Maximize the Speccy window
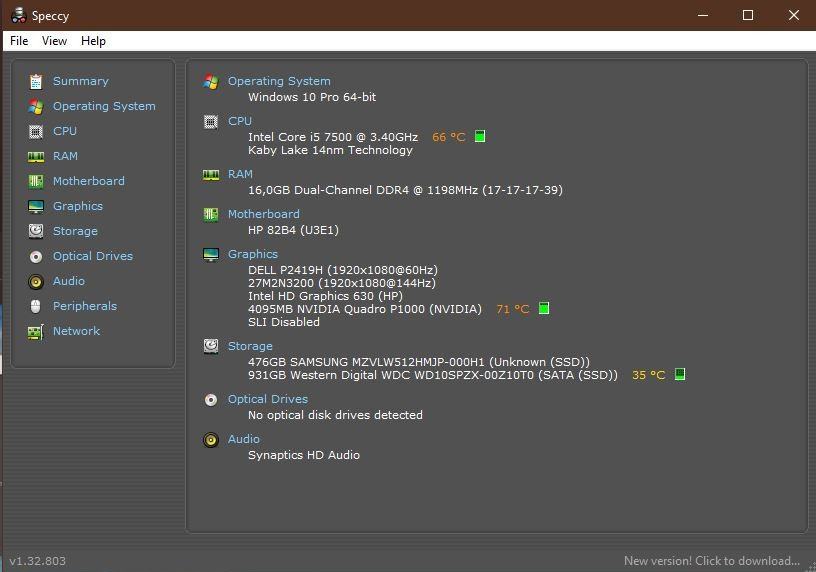The height and width of the screenshot is (572, 816). click(x=748, y=15)
